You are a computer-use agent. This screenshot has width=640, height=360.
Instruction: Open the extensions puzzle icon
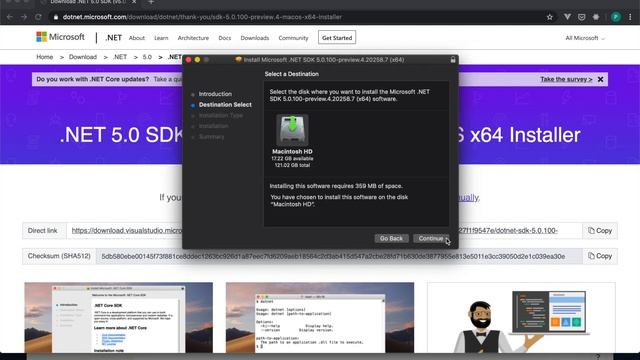[x=596, y=17]
